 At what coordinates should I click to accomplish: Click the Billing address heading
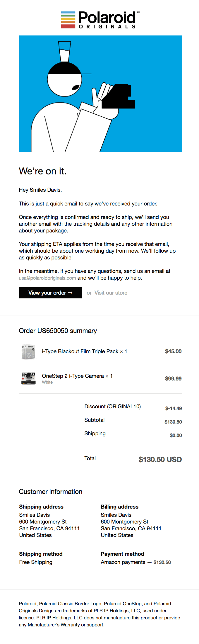pyautogui.click(x=119, y=507)
